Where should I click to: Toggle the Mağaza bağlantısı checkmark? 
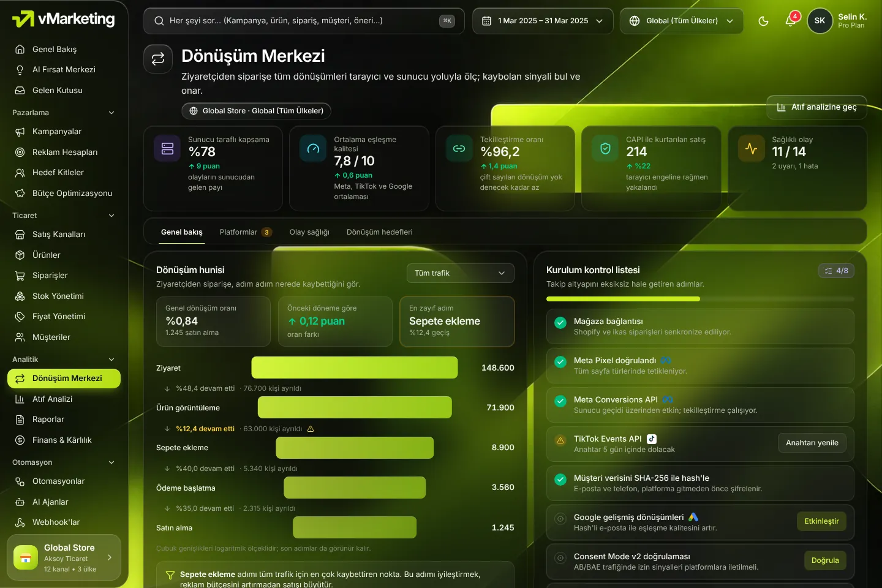point(560,322)
